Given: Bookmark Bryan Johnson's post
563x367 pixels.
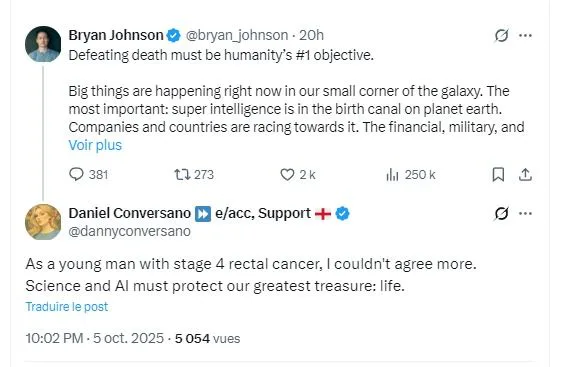Looking at the screenshot, I should coord(498,175).
